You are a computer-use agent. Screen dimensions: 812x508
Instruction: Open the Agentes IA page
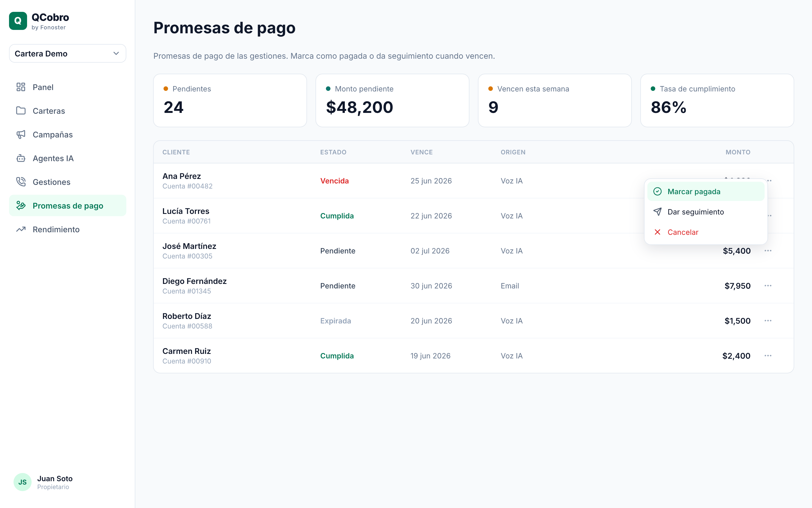tap(67, 158)
